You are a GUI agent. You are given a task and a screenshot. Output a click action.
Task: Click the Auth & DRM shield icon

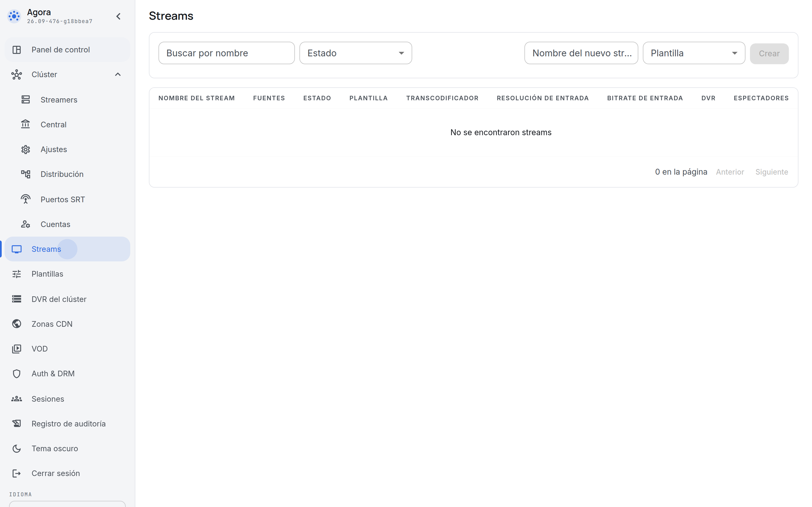(x=16, y=373)
